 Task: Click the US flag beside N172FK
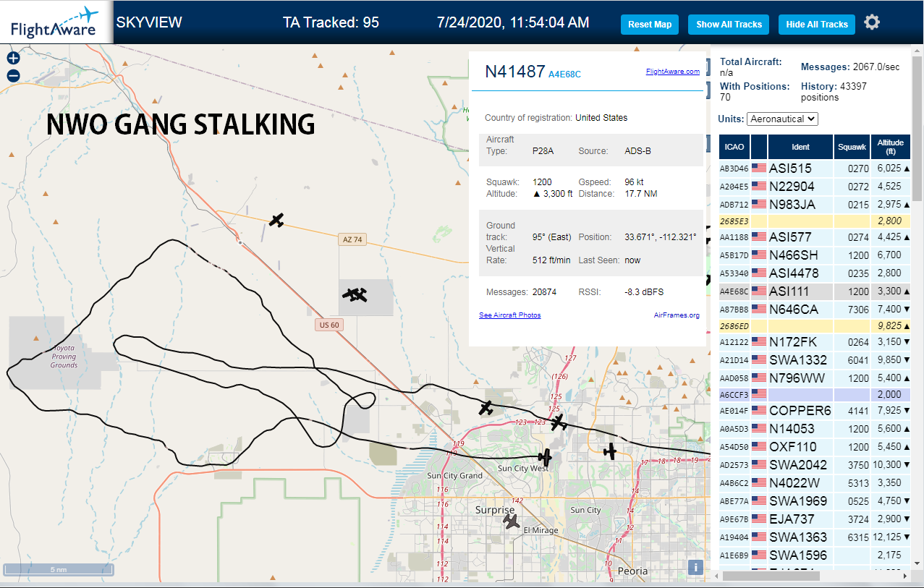pyautogui.click(x=759, y=342)
